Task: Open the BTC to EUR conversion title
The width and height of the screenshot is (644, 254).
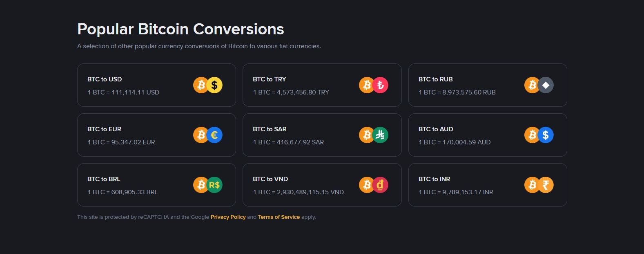Action: [104, 129]
